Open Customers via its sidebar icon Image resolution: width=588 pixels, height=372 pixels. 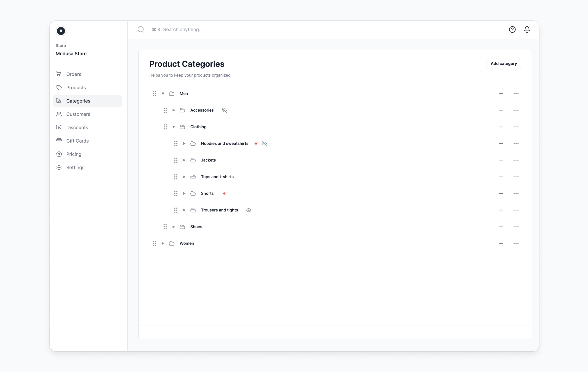pos(59,114)
